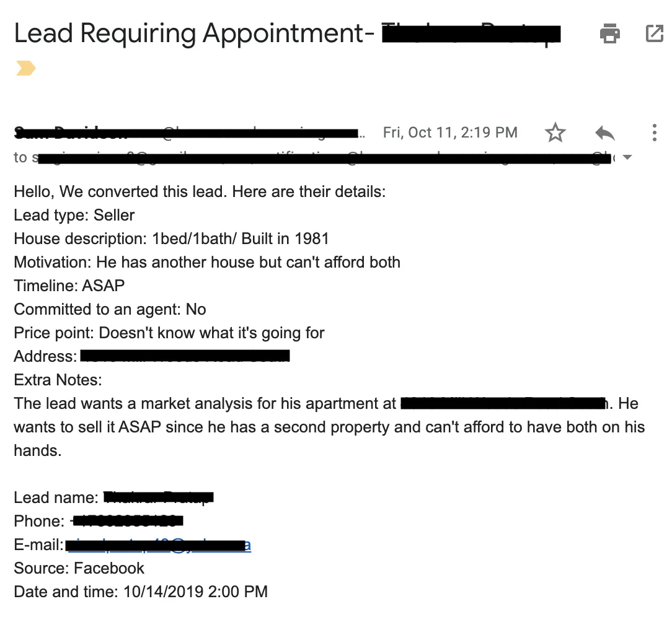Image resolution: width=672 pixels, height=617 pixels.
Task: Click the House description line
Action: pos(172,238)
